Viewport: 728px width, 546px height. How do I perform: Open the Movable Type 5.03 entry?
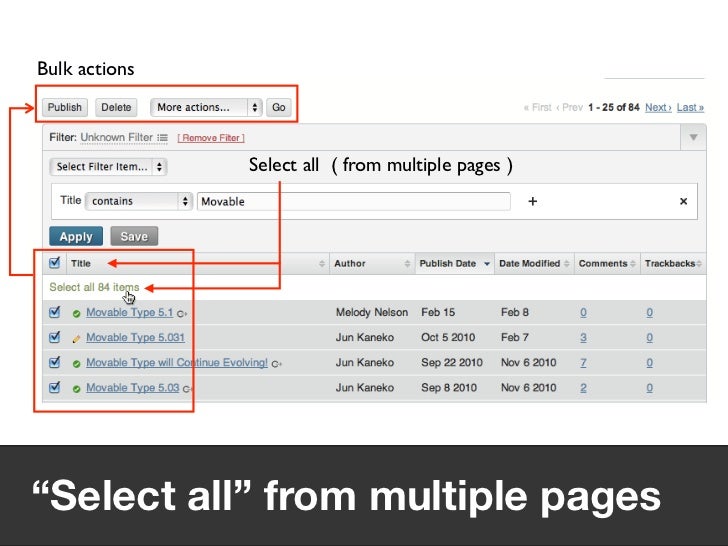pyautogui.click(x=133, y=388)
